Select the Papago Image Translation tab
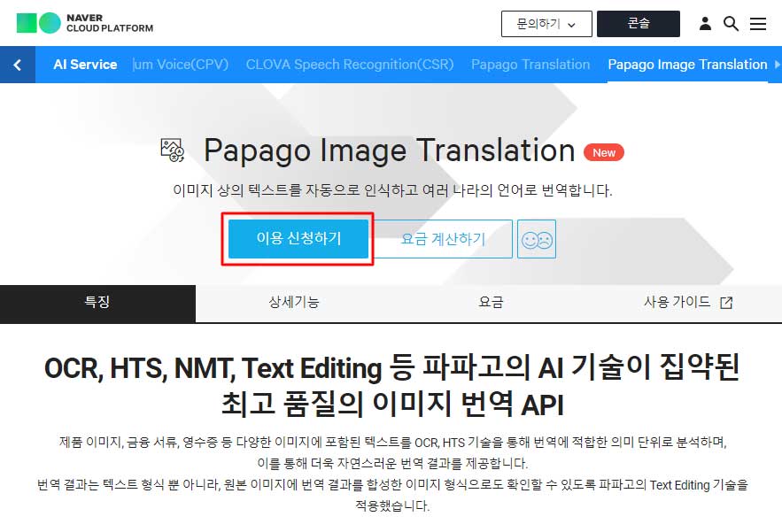 pyautogui.click(x=687, y=65)
